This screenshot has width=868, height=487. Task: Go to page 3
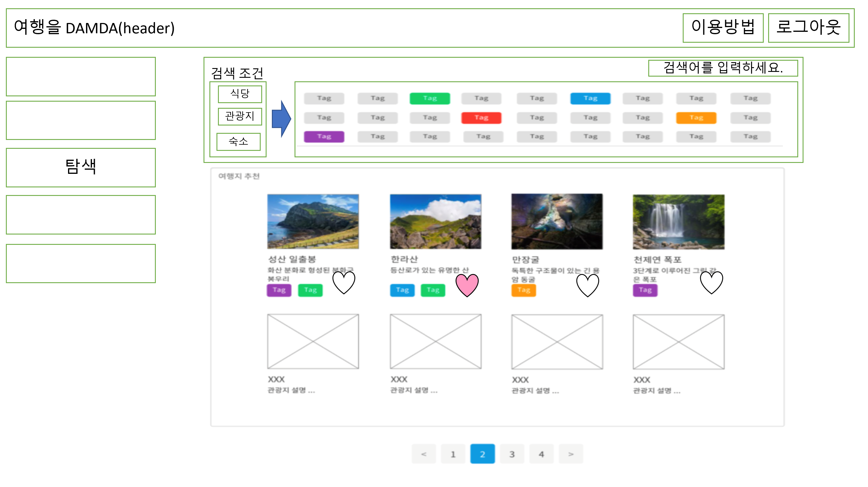512,454
